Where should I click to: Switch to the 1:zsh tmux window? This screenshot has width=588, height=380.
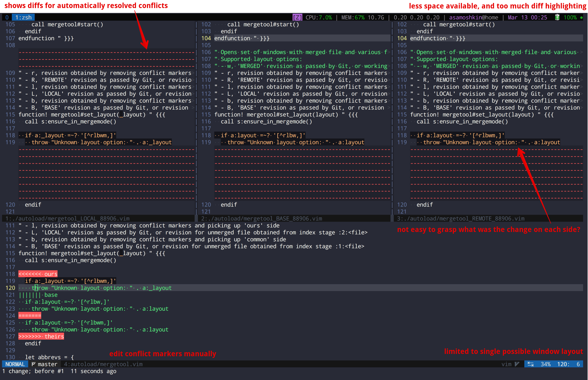23,17
